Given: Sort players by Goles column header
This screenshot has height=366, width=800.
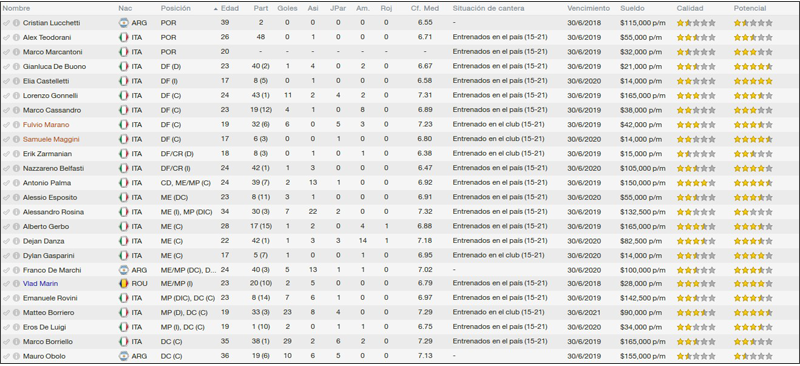Looking at the screenshot, I should pos(288,9).
